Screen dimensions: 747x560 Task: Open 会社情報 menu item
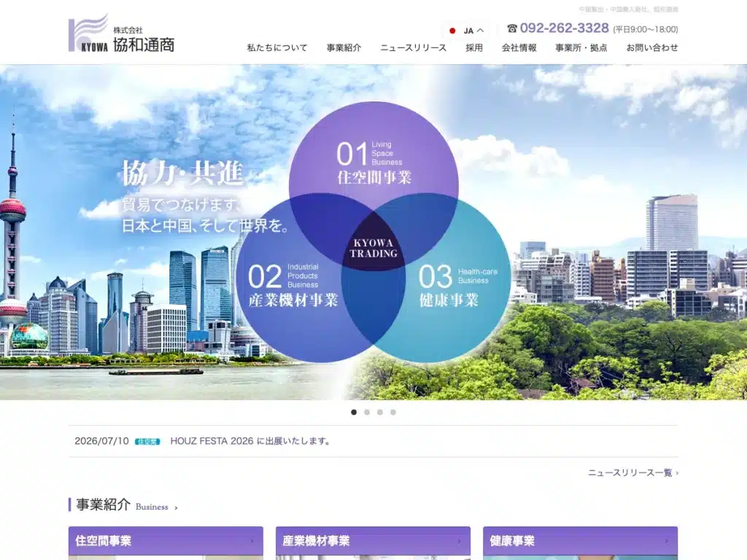point(519,47)
